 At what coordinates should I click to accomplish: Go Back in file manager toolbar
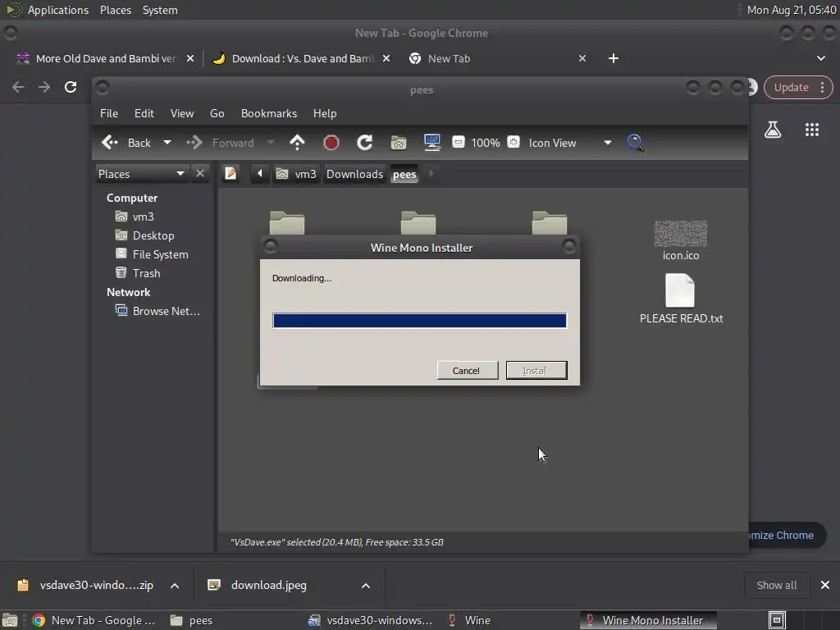[126, 143]
